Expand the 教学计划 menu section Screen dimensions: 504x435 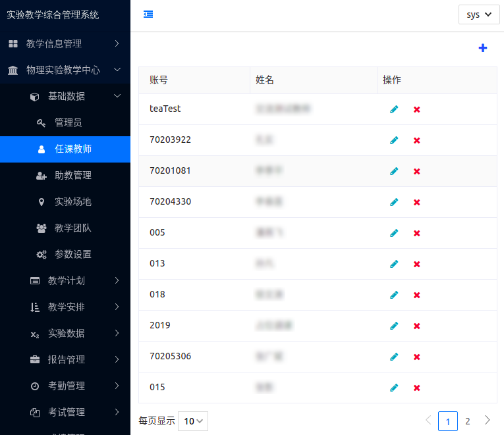[x=76, y=280]
